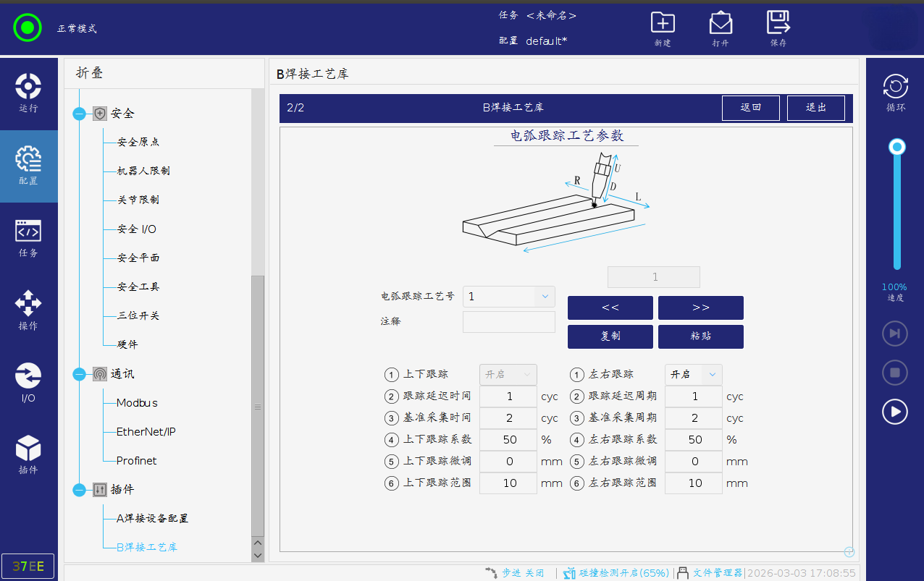
Task: Click the 速度 speed slider handle
Action: click(x=897, y=148)
